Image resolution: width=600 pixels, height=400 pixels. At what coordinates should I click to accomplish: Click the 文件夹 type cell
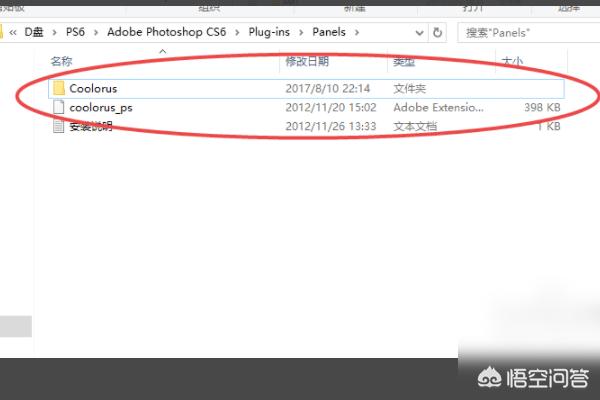coord(409,89)
